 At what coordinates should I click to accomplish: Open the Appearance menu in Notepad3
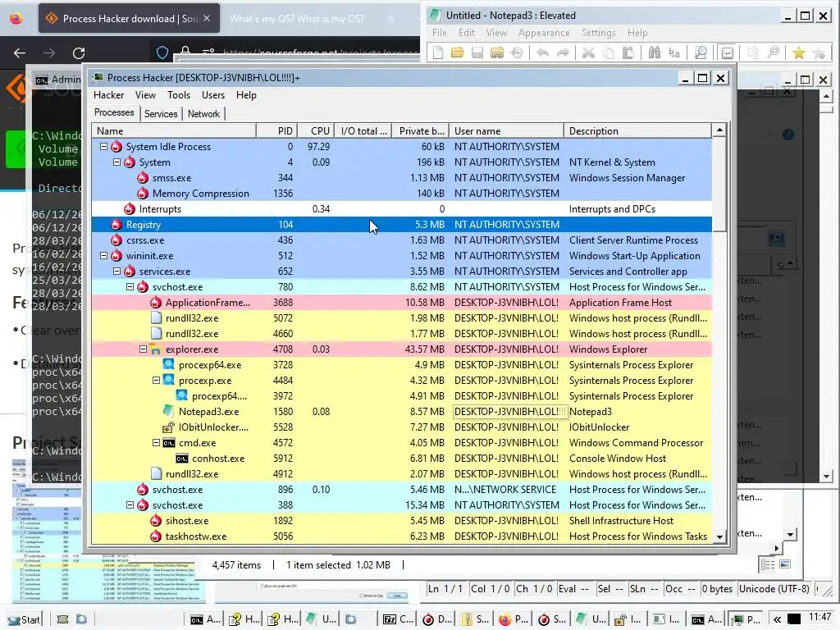[x=544, y=33]
